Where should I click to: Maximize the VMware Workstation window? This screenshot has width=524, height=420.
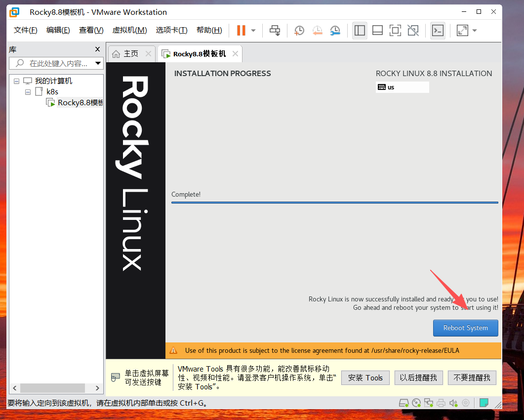pos(479,12)
